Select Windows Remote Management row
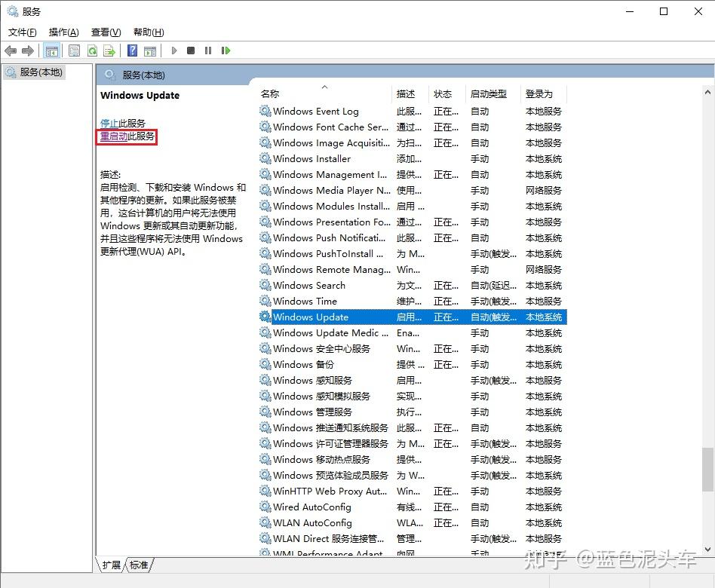Viewport: 715px width, 588px height. coord(413,269)
